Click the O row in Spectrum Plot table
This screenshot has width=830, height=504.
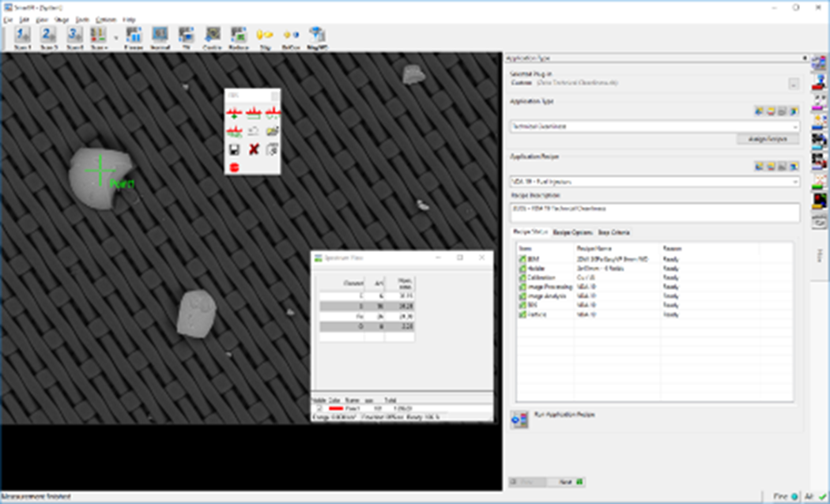tap(366, 326)
